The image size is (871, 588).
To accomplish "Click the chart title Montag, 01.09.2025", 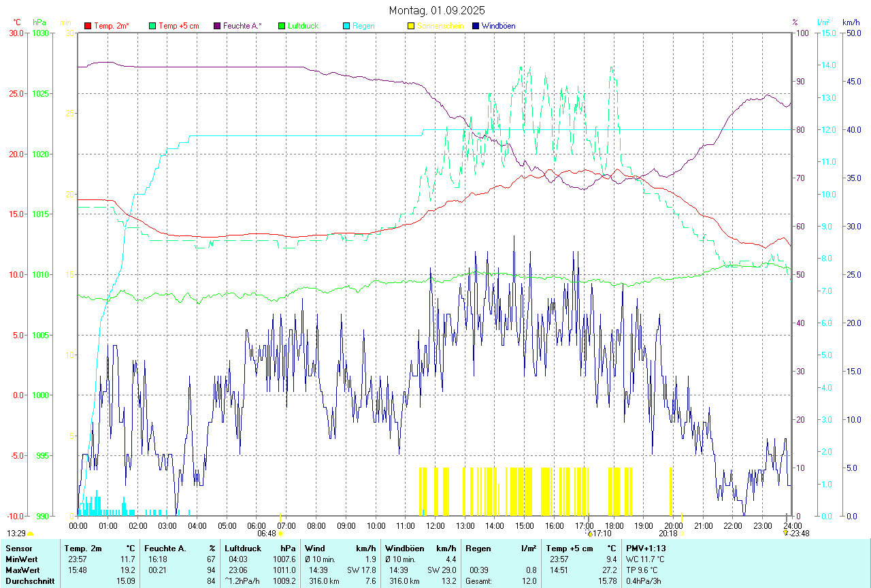I will click(437, 10).
